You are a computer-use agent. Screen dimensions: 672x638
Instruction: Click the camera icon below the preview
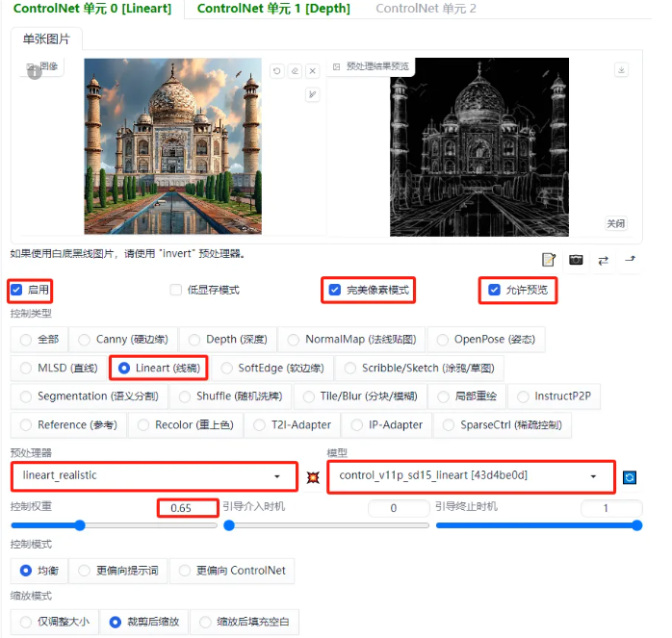[x=576, y=260]
